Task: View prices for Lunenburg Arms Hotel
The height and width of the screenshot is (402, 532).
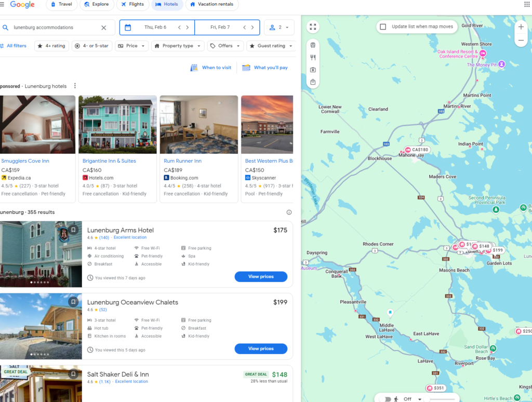Action: pos(261,277)
